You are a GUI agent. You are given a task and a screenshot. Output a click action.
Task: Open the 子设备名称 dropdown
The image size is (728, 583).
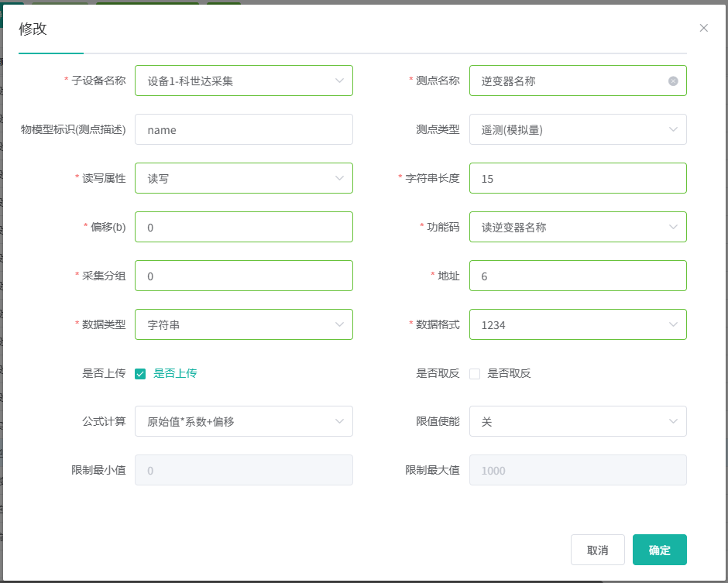click(x=243, y=81)
